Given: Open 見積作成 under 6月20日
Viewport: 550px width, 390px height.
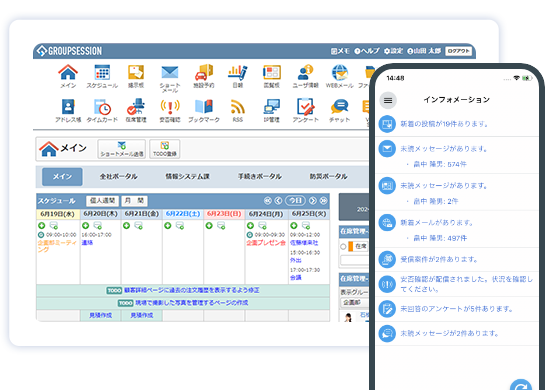Looking at the screenshot, I should [x=101, y=315].
